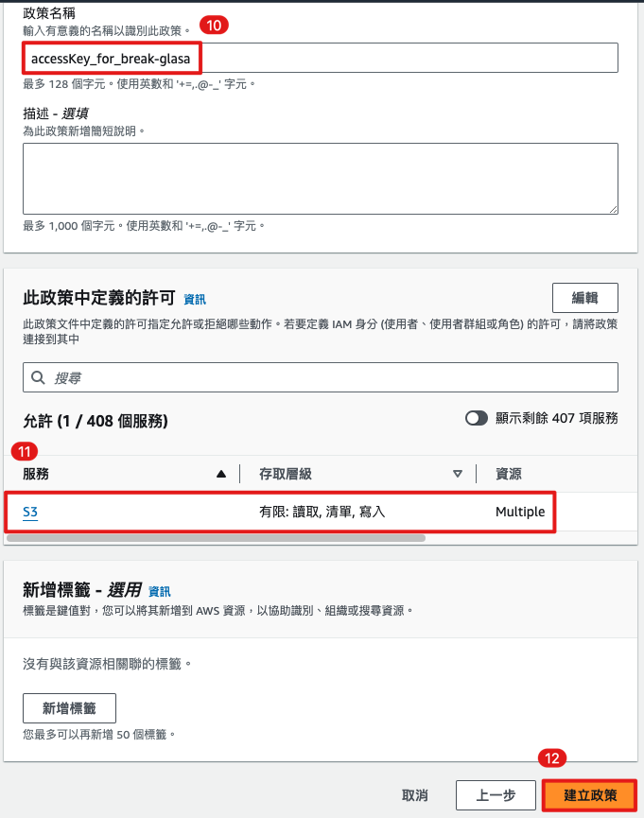Open 資訊 link next to 新增標籤 heading
This screenshot has height=818, width=644.
coord(160,591)
